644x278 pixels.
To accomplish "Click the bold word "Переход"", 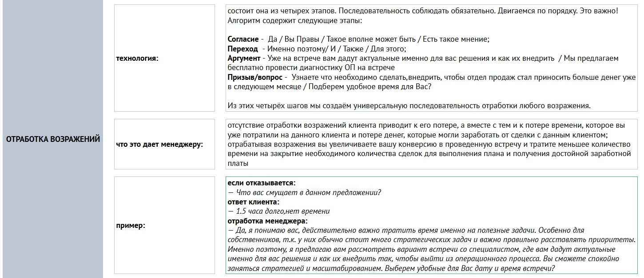I will point(242,49).
